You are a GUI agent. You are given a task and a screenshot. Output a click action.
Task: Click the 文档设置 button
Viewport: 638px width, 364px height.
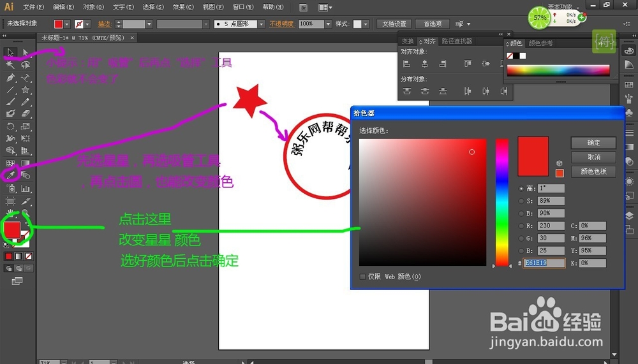coord(394,24)
